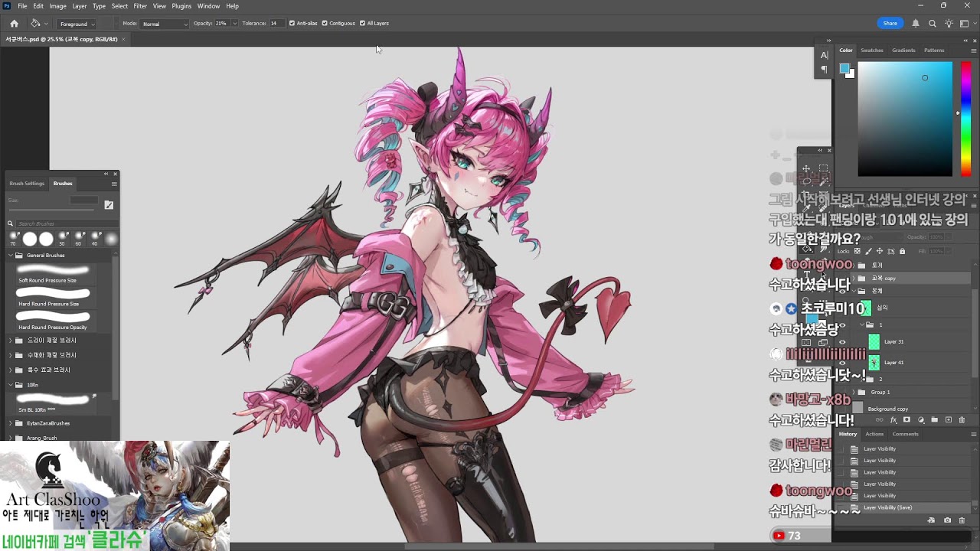Click the Add layer style fx icon
The height and width of the screenshot is (551, 980).
click(893, 420)
